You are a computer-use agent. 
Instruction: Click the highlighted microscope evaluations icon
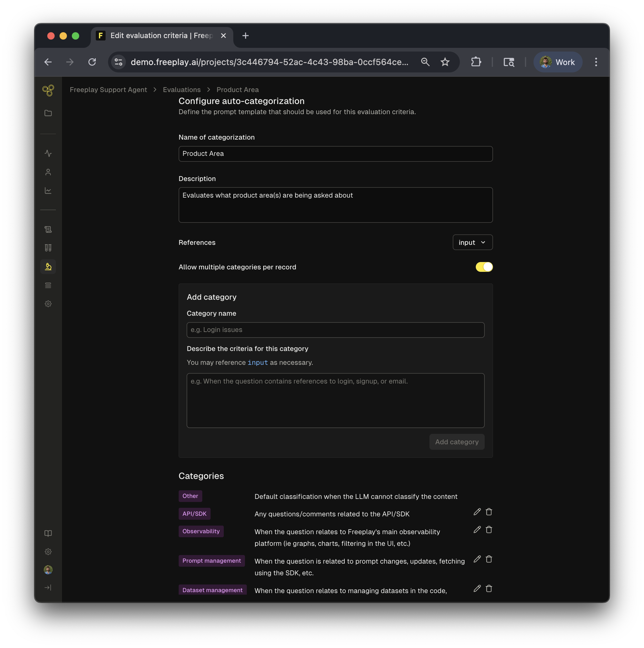[x=48, y=267]
